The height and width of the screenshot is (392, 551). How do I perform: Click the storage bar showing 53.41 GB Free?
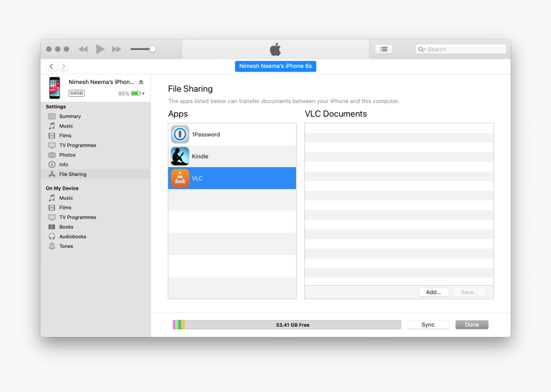point(287,325)
